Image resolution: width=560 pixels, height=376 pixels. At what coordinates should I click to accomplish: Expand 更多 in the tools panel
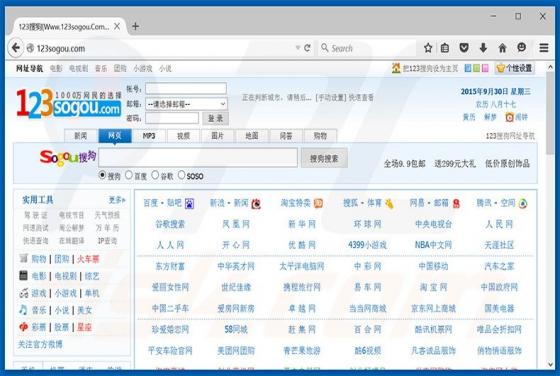click(x=117, y=200)
